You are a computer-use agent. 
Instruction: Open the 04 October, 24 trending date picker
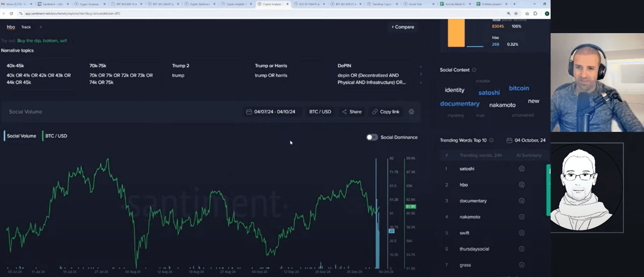pyautogui.click(x=526, y=140)
